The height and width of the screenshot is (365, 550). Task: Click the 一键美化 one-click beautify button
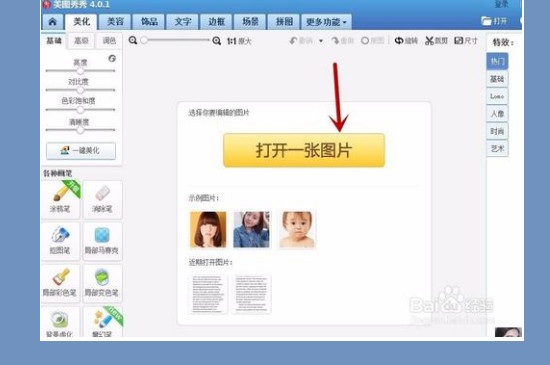81,151
